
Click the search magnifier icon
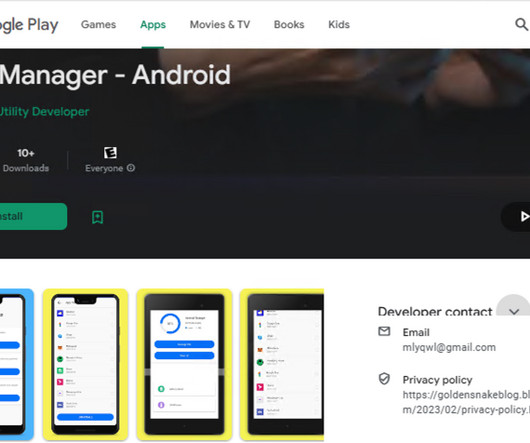[521, 25]
